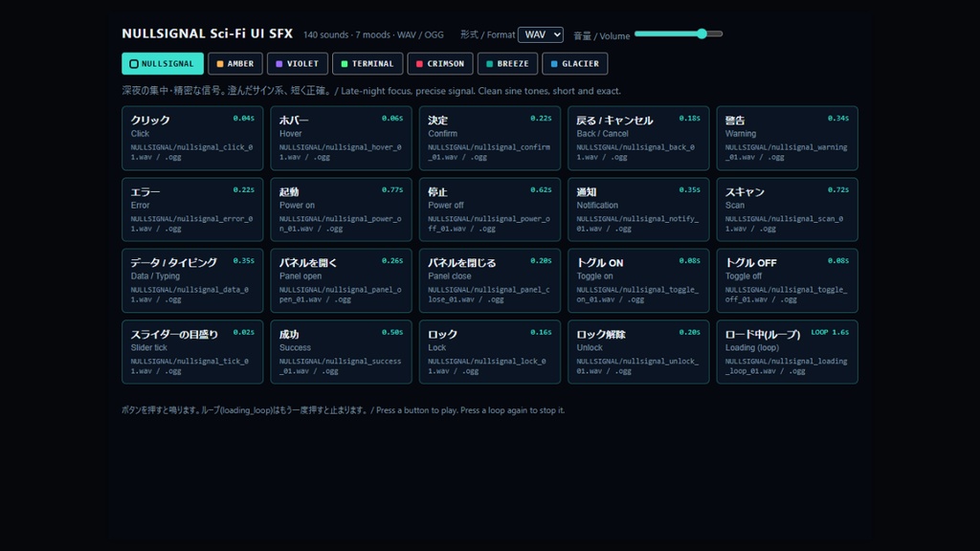Choose the CRIMSON mood tab
The width and height of the screenshot is (980, 551).
tap(440, 64)
